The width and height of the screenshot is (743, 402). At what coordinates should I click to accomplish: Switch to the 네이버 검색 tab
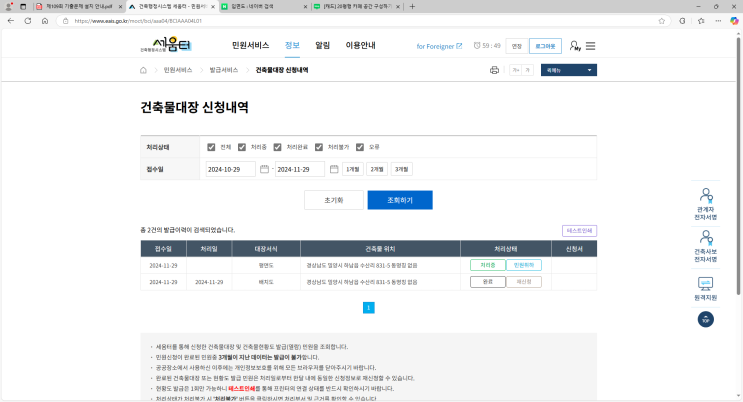coord(263,7)
